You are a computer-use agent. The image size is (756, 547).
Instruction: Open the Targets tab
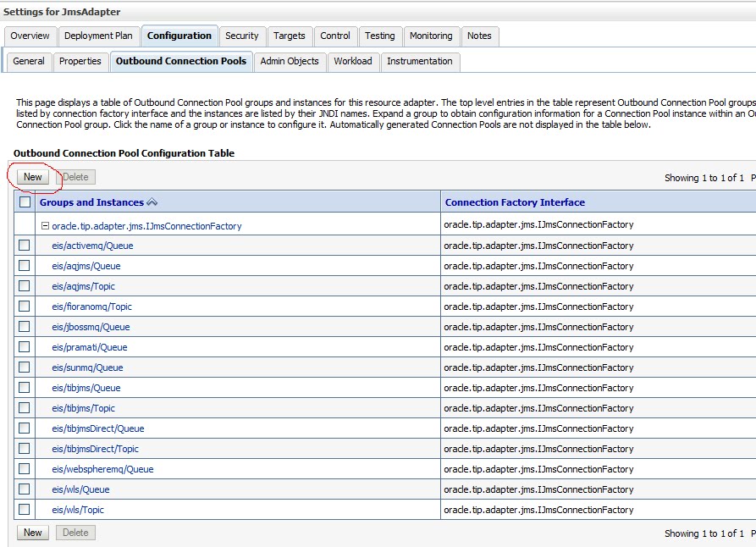click(x=290, y=36)
